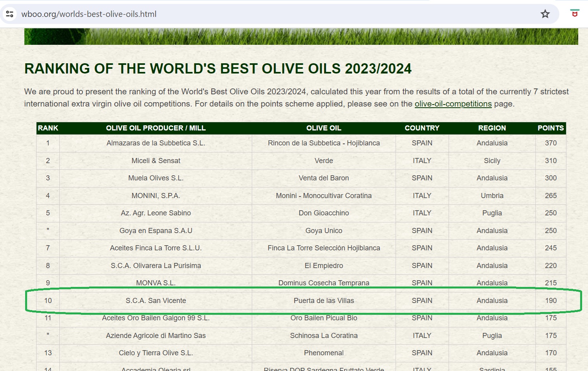Viewport: 588px width, 371px height.
Task: Click the Goya Unico olive oil cell
Action: pos(324,231)
